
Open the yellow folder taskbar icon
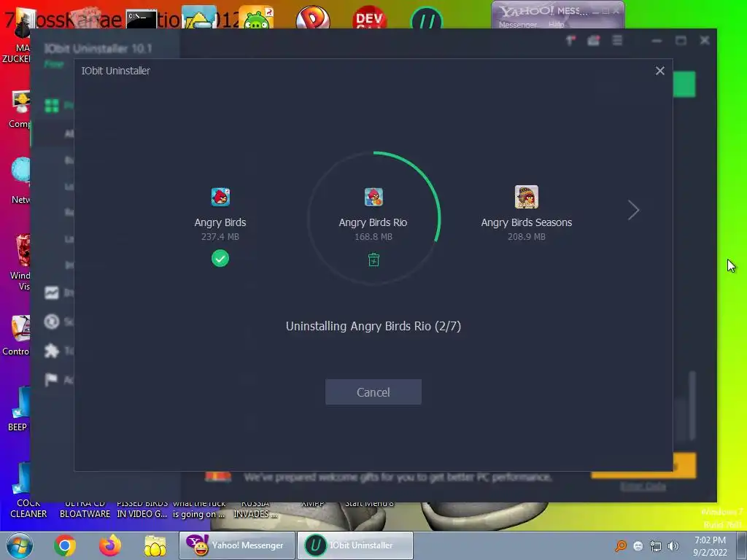(155, 545)
